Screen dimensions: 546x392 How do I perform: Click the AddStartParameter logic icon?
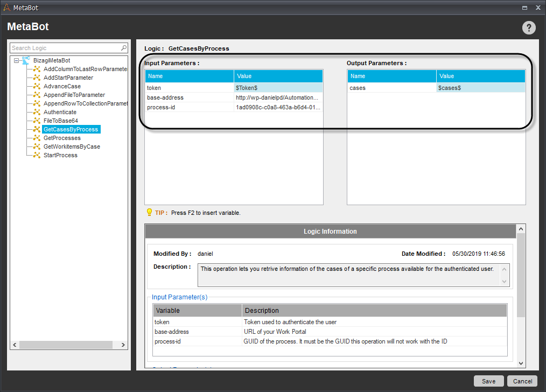[x=37, y=78]
